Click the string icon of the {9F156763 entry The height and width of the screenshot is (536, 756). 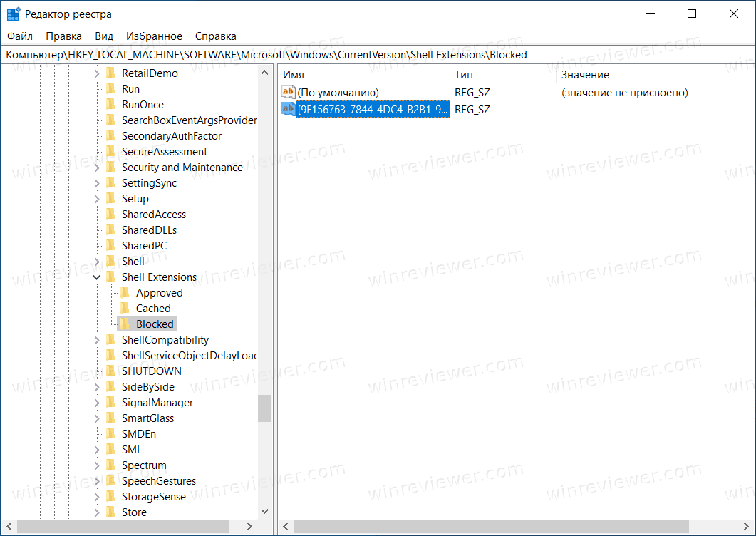click(289, 109)
